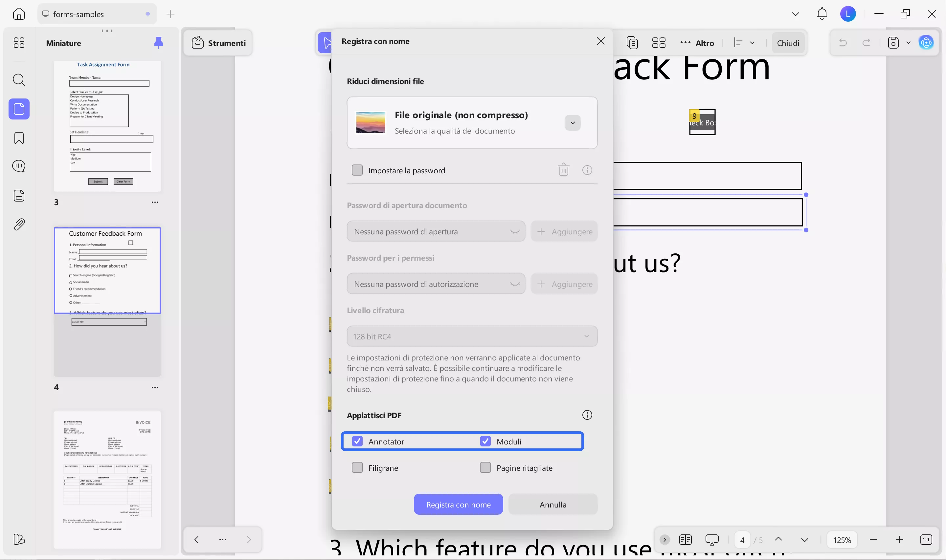
Task: Switch to two-page reading view icon
Action: [x=686, y=539]
